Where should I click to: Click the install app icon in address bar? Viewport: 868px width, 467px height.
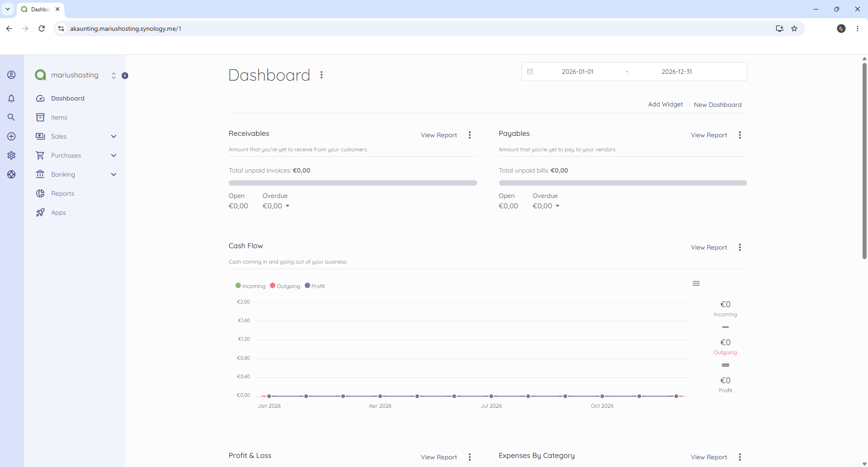click(x=780, y=29)
